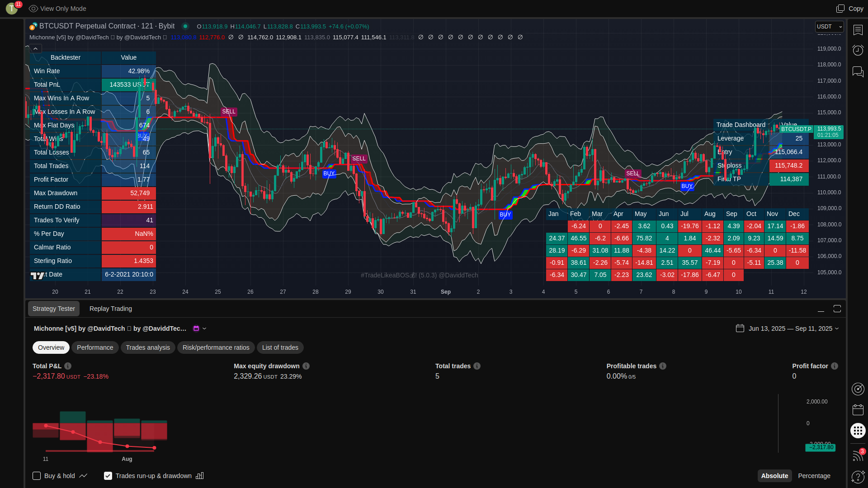Click the Stoploss value 115,748.2

(x=789, y=165)
